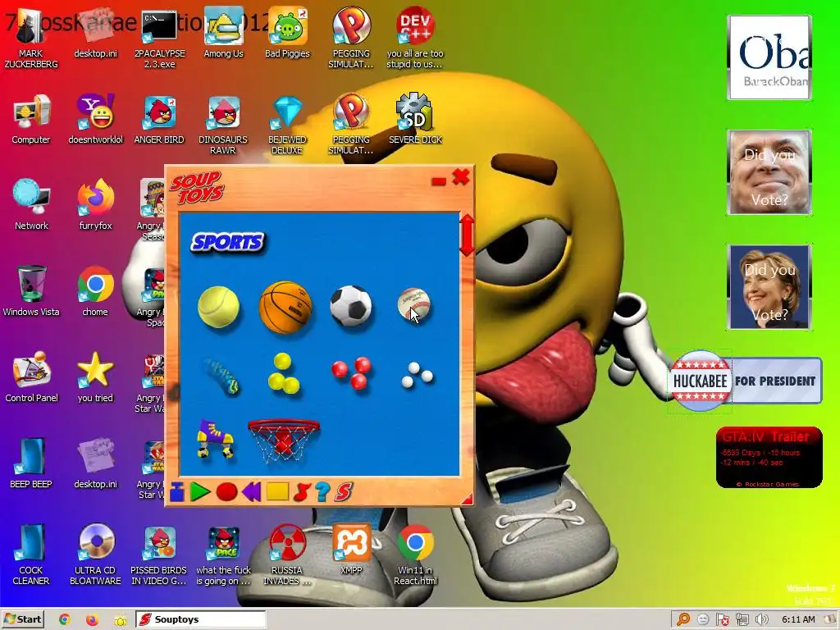Select the Among Us desktop icon
This screenshot has width=840, height=630.
223,33
